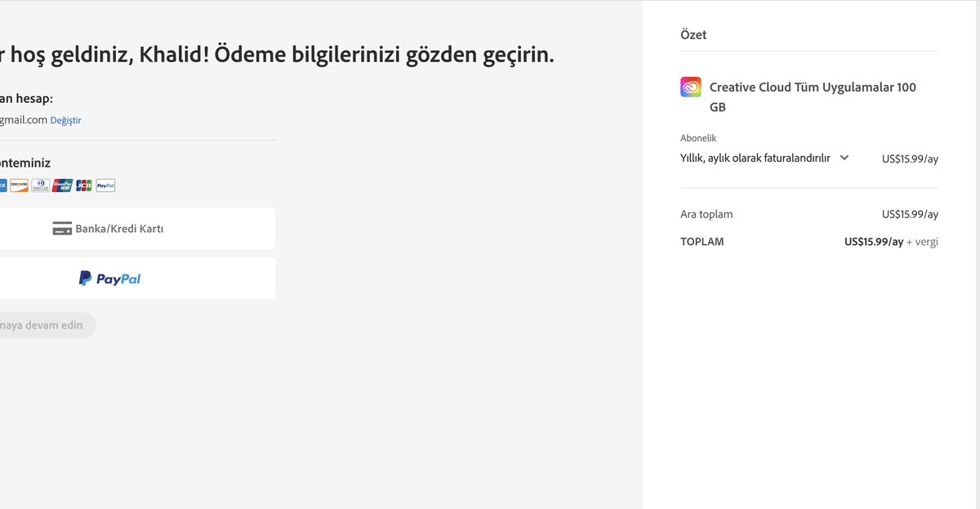Click the TOPLAM label
Image resolution: width=980 pixels, height=509 pixels.
pyautogui.click(x=702, y=242)
